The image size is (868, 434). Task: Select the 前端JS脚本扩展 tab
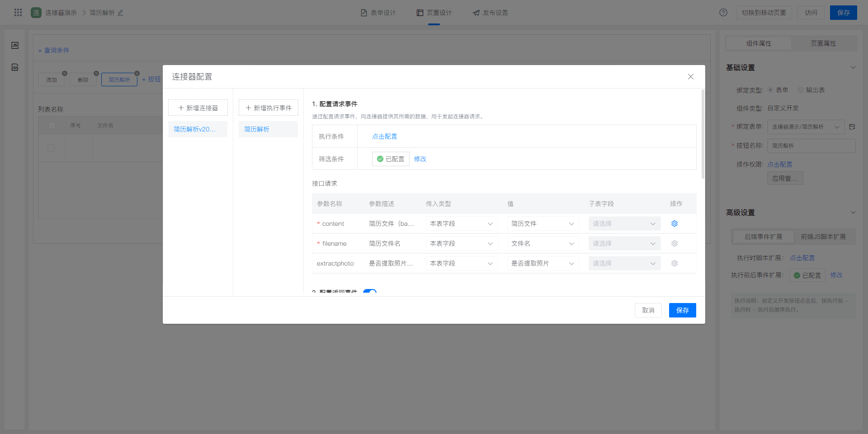[x=823, y=237]
